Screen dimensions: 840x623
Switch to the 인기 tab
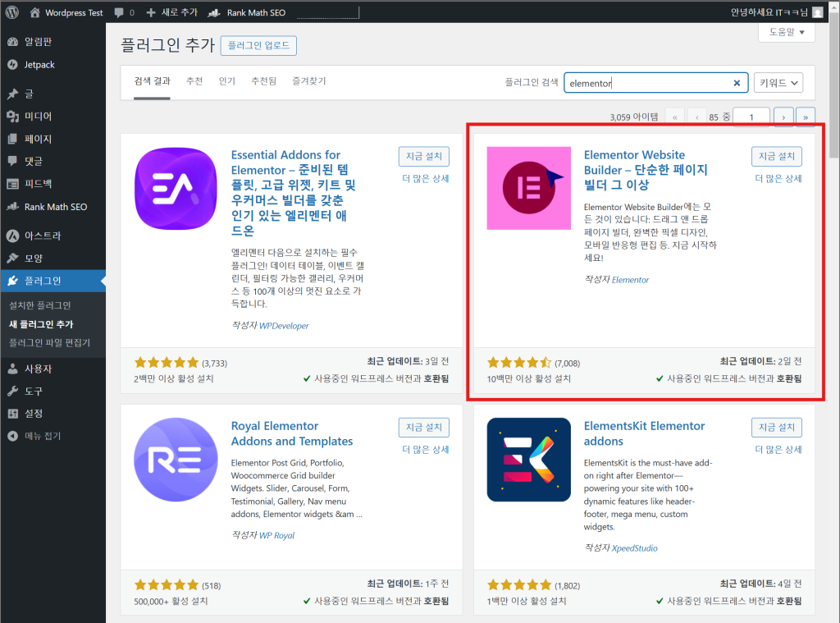[x=226, y=81]
